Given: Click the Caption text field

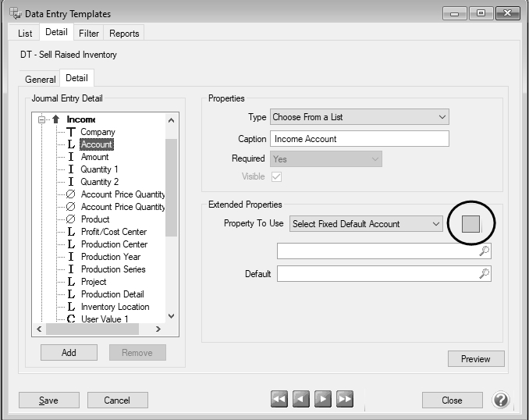Looking at the screenshot, I should (359, 139).
